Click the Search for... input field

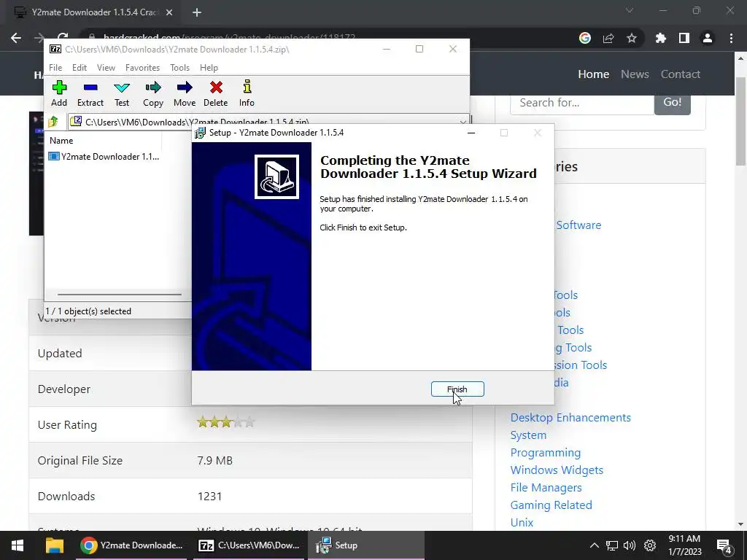[x=582, y=103]
